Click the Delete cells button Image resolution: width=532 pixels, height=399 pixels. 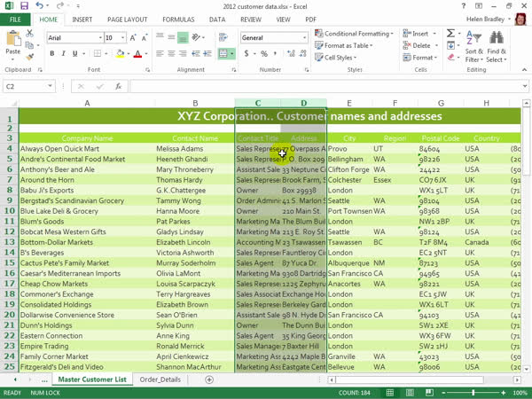pos(420,45)
